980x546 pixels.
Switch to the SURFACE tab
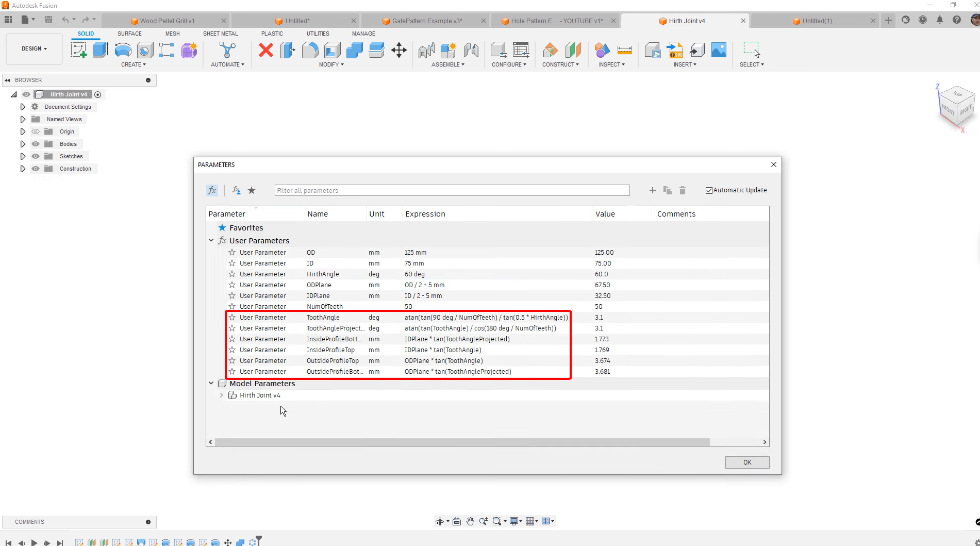point(129,34)
